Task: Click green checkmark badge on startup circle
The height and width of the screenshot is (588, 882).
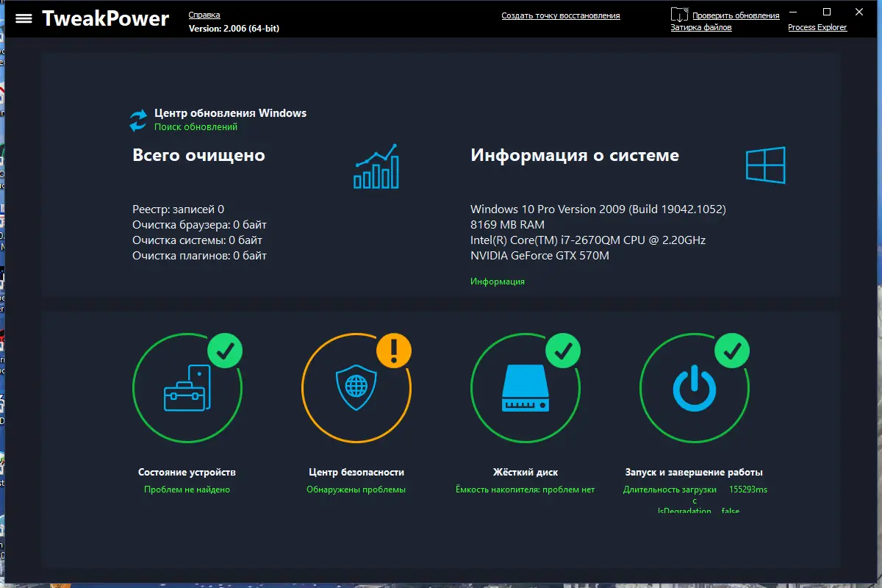Action: click(733, 350)
